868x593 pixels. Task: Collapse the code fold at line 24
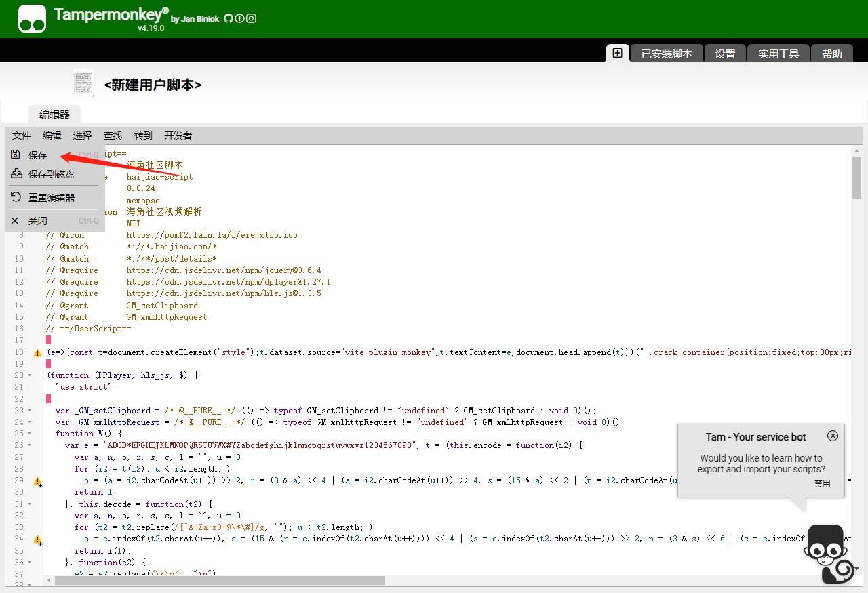[29, 422]
